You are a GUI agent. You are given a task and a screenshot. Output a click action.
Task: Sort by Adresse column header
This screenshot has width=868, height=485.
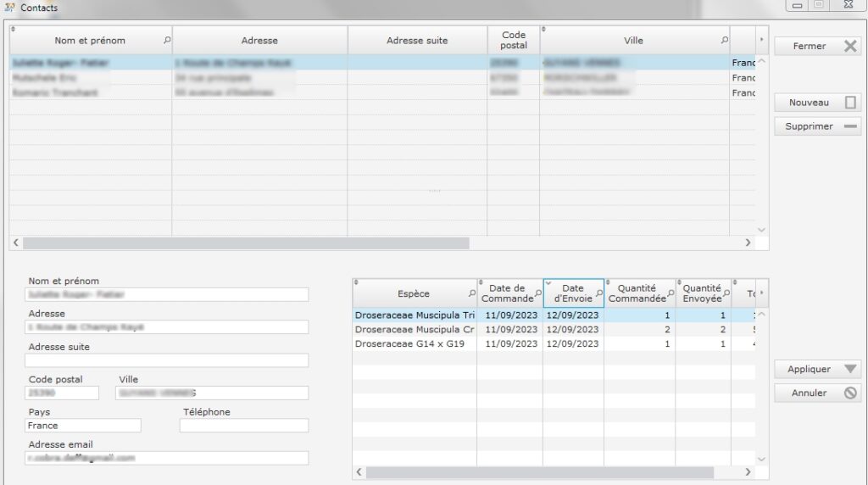pyautogui.click(x=259, y=41)
